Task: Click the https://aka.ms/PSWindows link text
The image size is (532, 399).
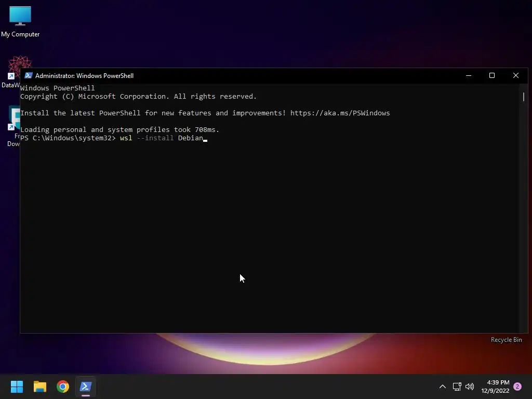Action: coord(340,113)
